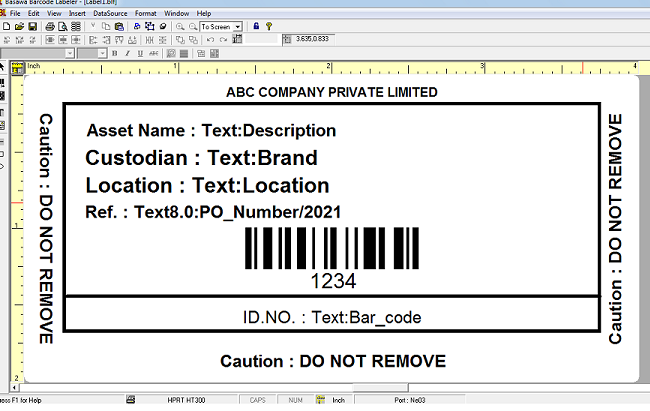Open a label file with folder icon
The width and height of the screenshot is (650, 411).
click(19, 27)
